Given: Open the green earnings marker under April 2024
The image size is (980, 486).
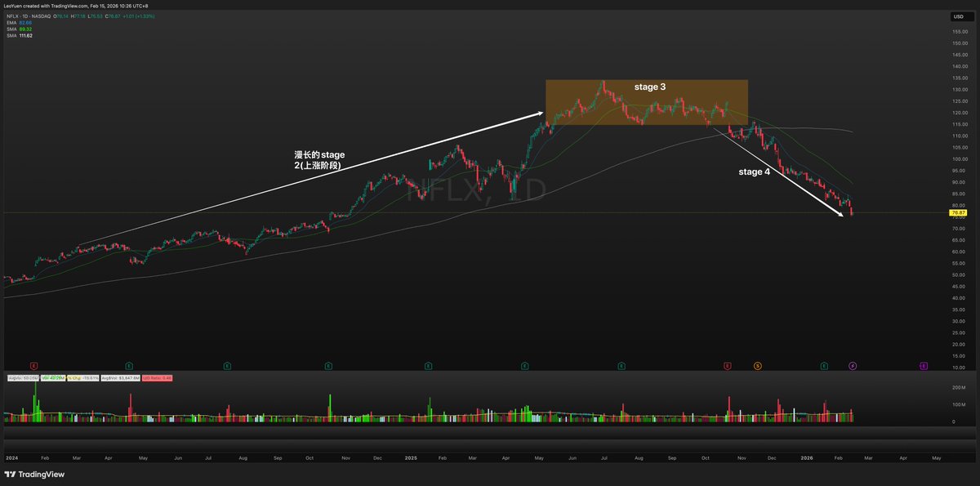Looking at the screenshot, I should pyautogui.click(x=129, y=366).
